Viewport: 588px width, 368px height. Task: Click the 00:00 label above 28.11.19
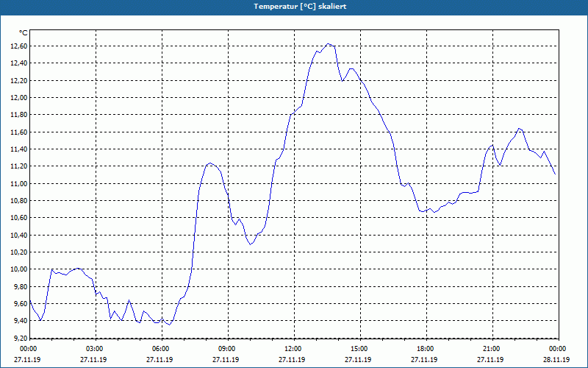(556, 349)
